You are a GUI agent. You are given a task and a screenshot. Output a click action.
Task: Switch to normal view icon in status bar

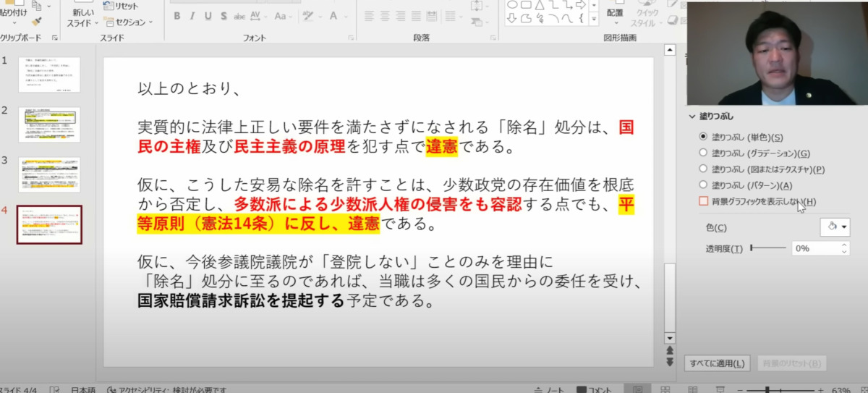pos(637,389)
